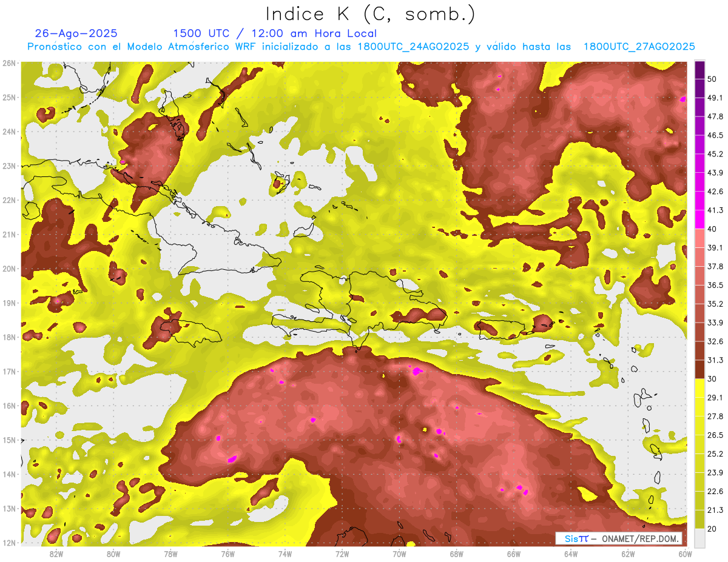The height and width of the screenshot is (562, 728).
Task: Click the "64W" longitude label
Action: (x=571, y=554)
